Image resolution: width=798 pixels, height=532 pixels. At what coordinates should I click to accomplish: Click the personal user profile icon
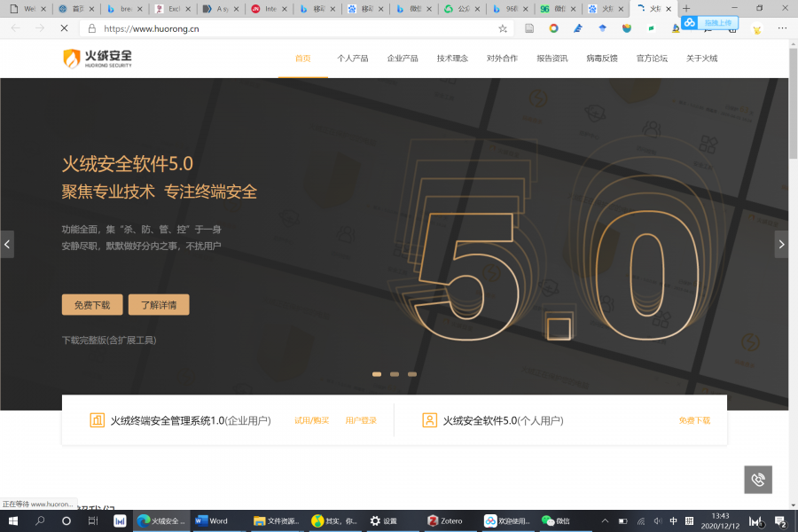pos(429,420)
